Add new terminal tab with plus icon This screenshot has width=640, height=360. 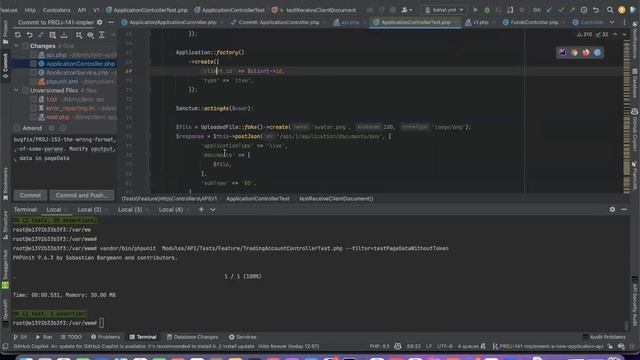(x=201, y=209)
